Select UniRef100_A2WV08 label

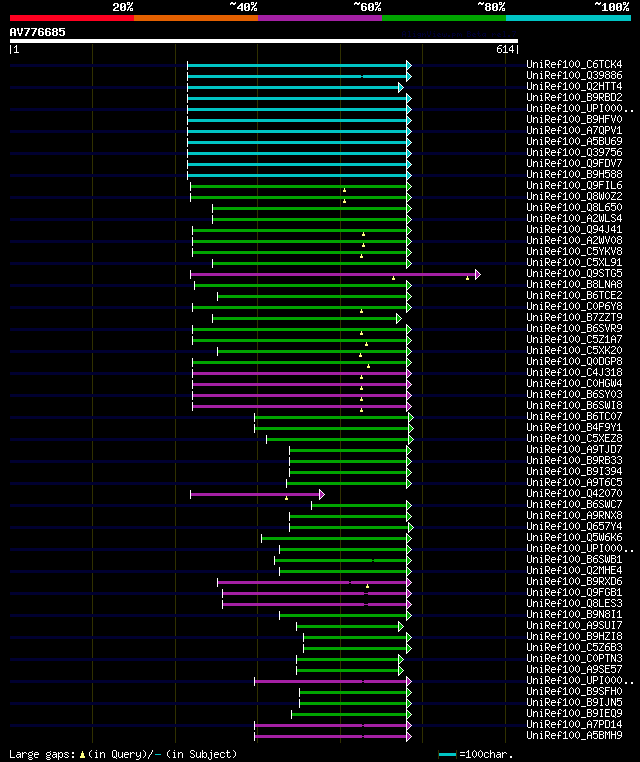574,241
